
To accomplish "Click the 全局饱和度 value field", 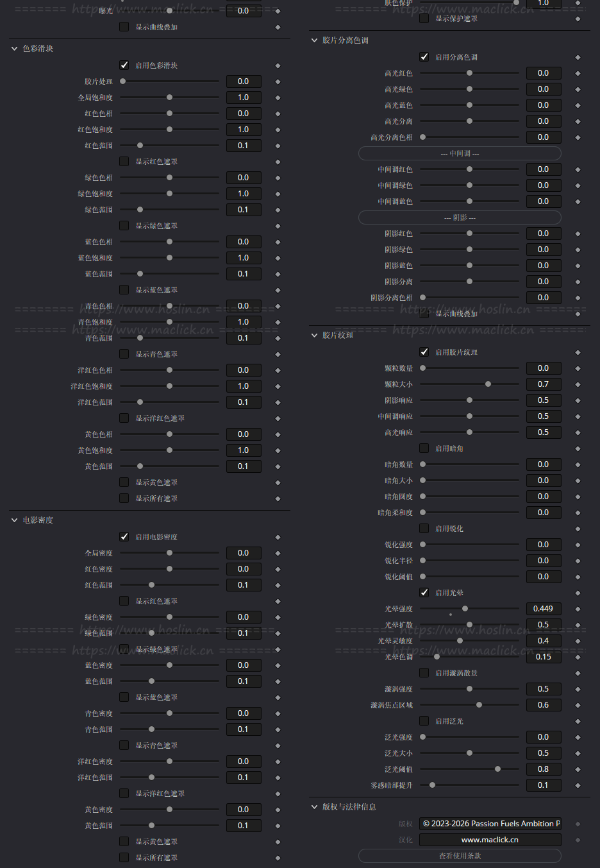I will pyautogui.click(x=244, y=98).
